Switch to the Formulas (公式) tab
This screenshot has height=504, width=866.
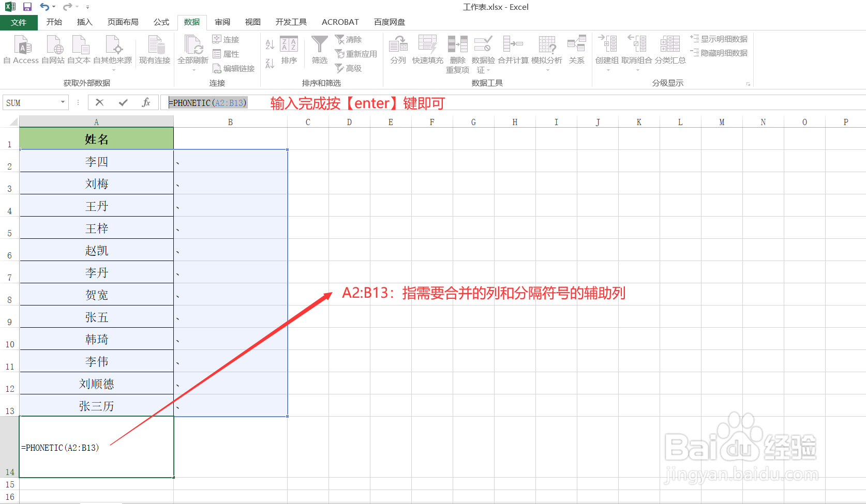[x=161, y=22]
